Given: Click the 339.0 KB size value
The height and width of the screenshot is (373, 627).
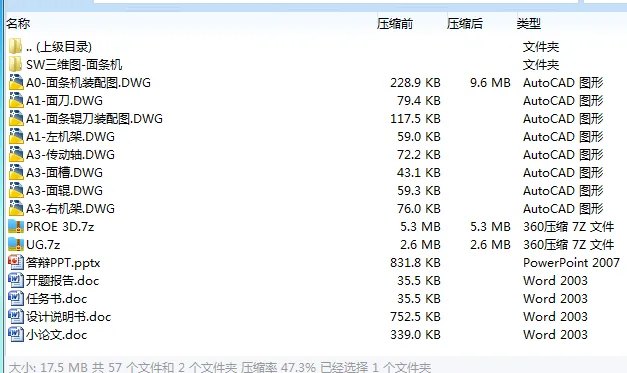Looking at the screenshot, I should [x=415, y=335].
